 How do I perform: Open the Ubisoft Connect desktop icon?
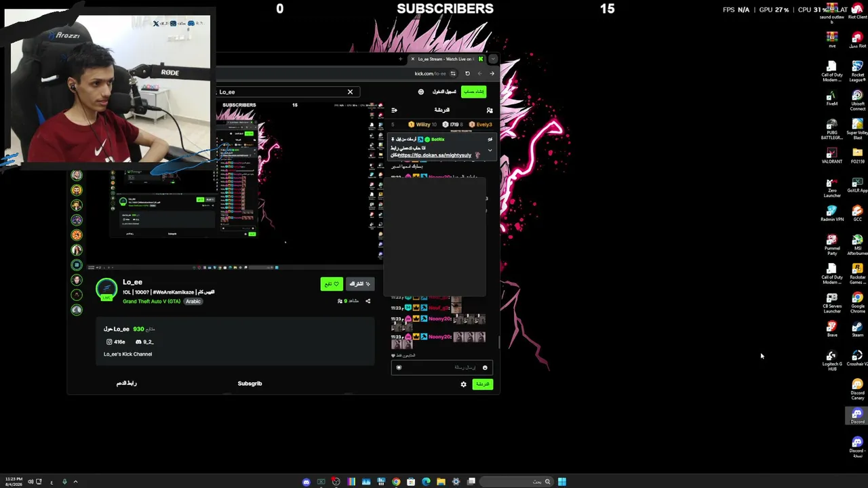(x=857, y=101)
